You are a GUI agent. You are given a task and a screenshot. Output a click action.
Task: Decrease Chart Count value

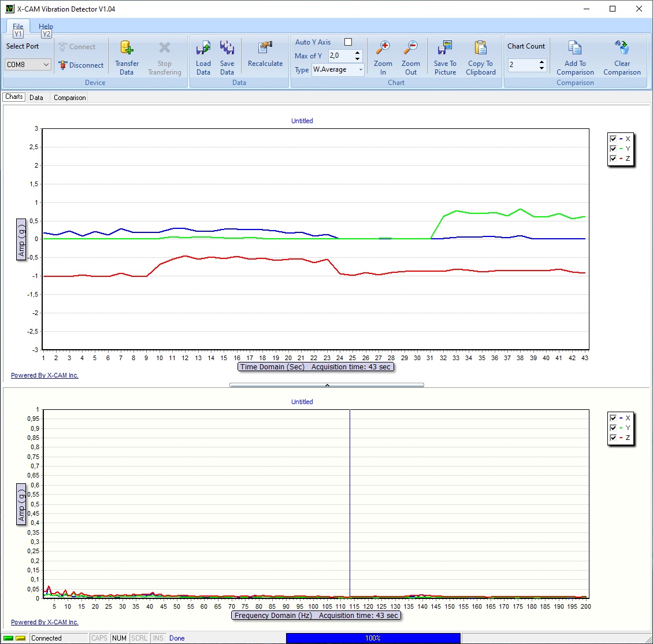tap(541, 68)
